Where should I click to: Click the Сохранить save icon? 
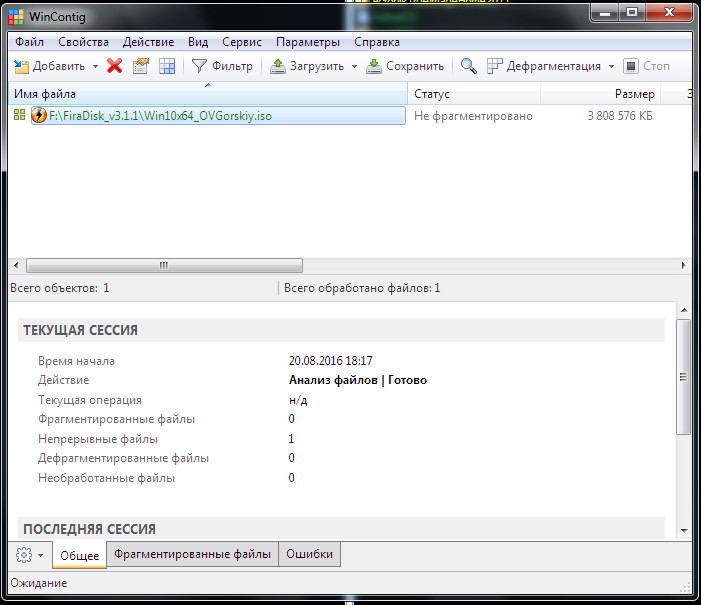[374, 66]
